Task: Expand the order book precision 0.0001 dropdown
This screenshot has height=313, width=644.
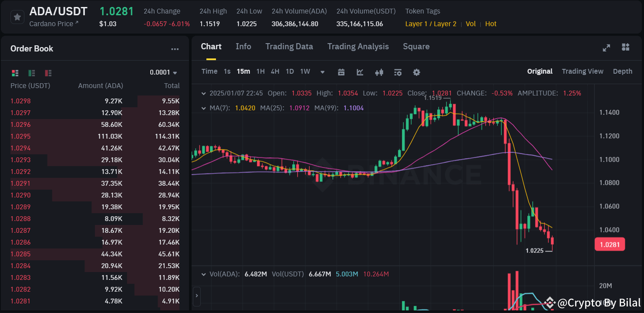Action: tap(164, 72)
